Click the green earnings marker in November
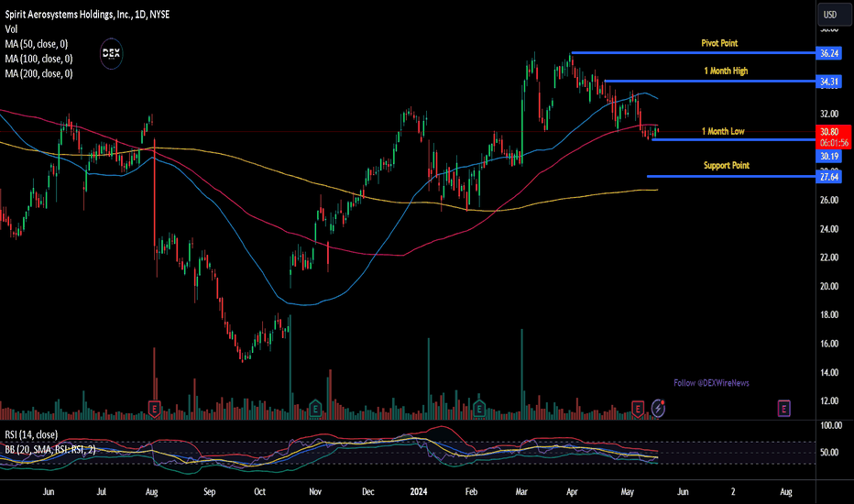 (x=315, y=408)
